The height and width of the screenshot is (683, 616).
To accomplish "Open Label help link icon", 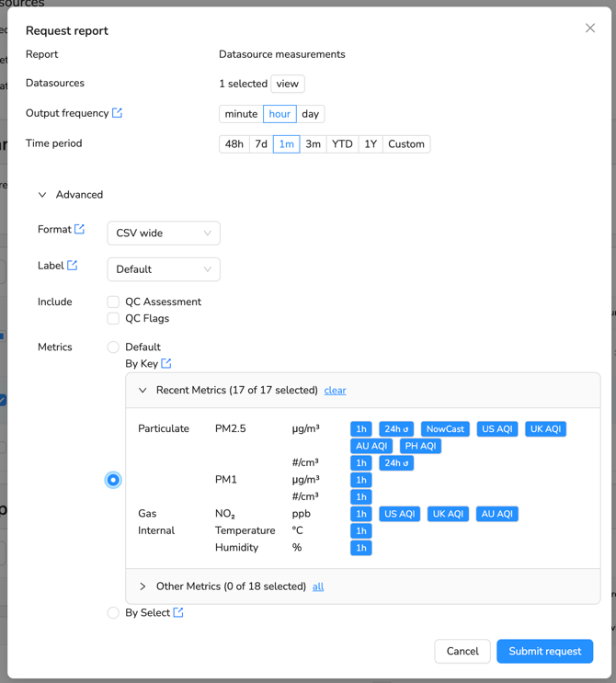I will point(72,266).
